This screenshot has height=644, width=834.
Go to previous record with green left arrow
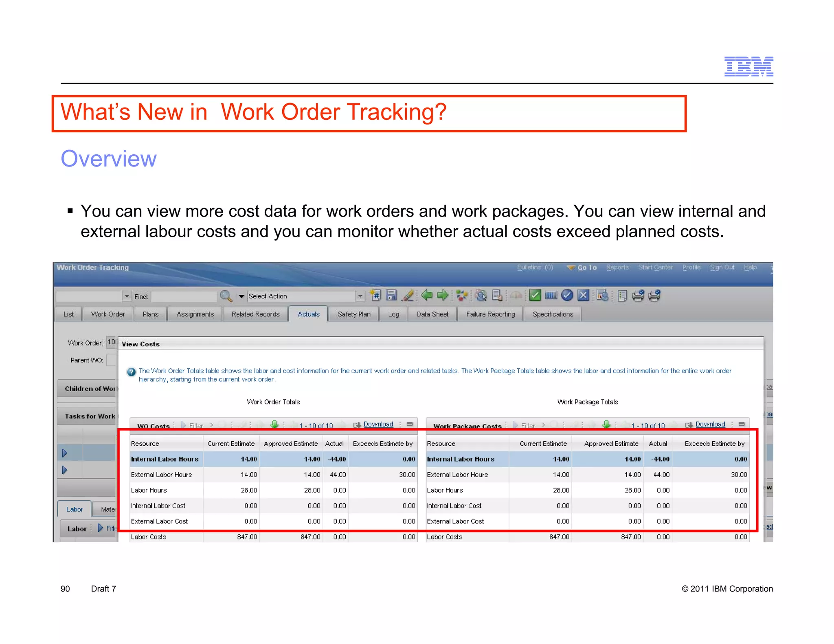click(x=426, y=295)
